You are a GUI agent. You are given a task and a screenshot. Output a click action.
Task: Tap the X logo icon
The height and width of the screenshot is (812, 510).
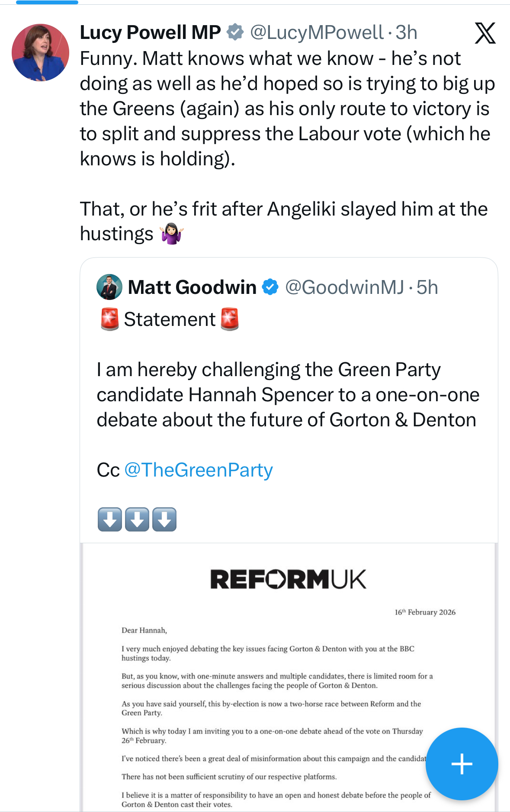[485, 33]
